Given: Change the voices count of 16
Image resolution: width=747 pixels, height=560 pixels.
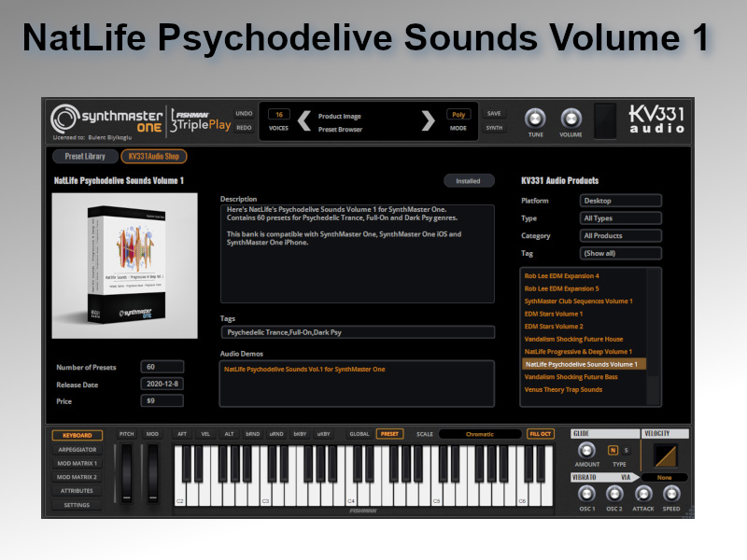Looking at the screenshot, I should [x=279, y=114].
